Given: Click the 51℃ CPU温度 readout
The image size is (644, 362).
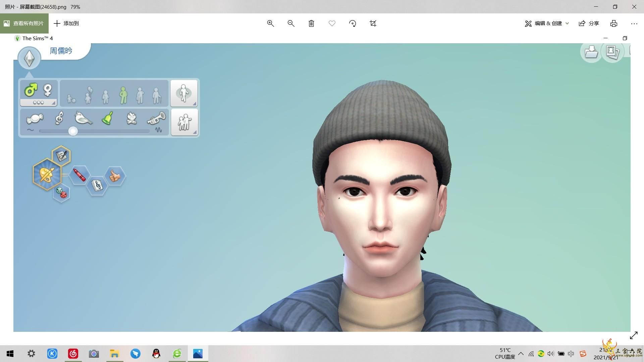Looking at the screenshot, I should (505, 354).
